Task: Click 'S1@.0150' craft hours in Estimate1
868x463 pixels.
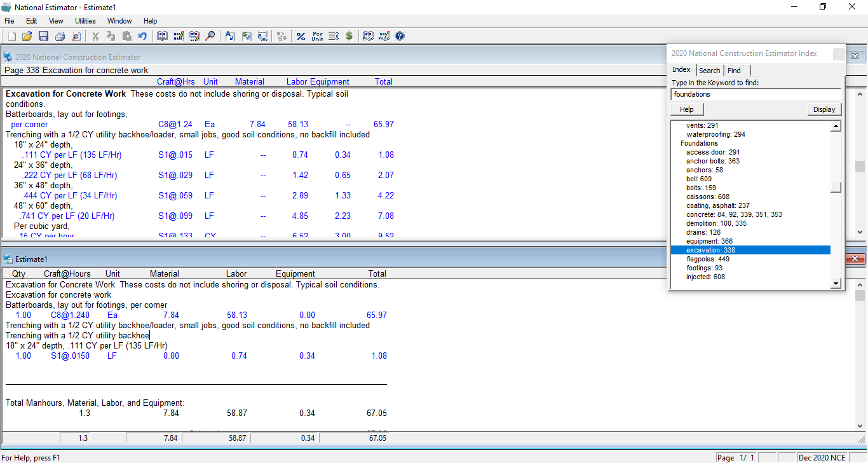Action: coord(70,356)
